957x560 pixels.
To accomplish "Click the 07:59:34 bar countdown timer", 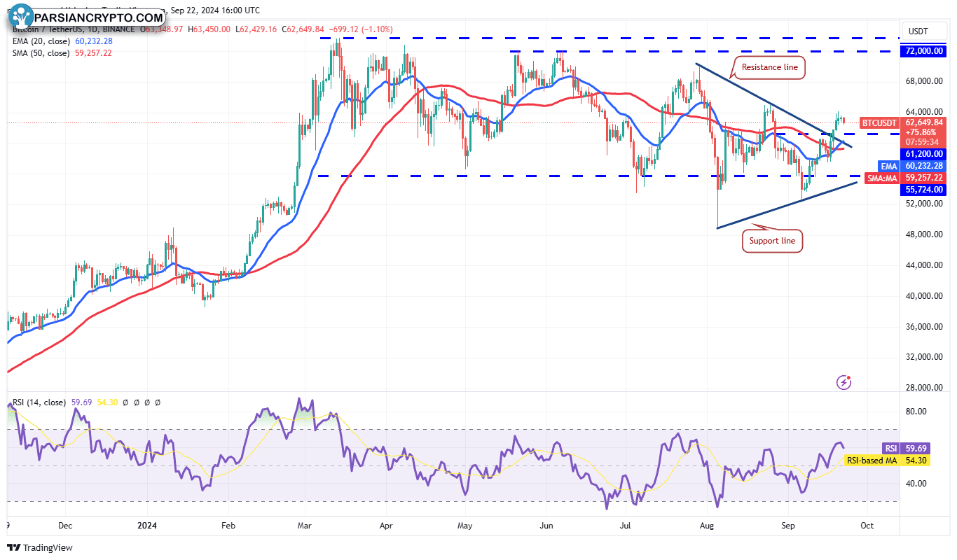I will pos(921,141).
